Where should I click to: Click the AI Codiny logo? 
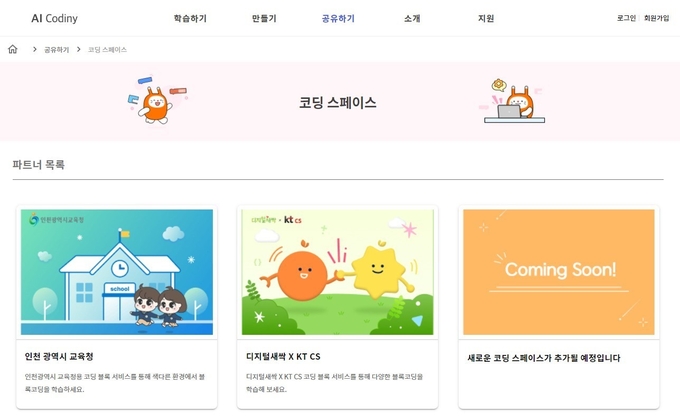[x=55, y=18]
